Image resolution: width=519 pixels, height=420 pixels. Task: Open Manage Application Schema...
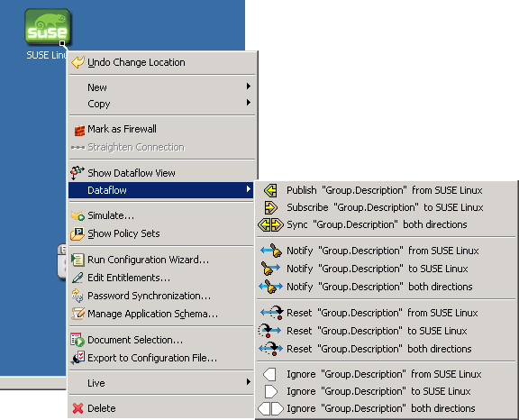[161, 314]
